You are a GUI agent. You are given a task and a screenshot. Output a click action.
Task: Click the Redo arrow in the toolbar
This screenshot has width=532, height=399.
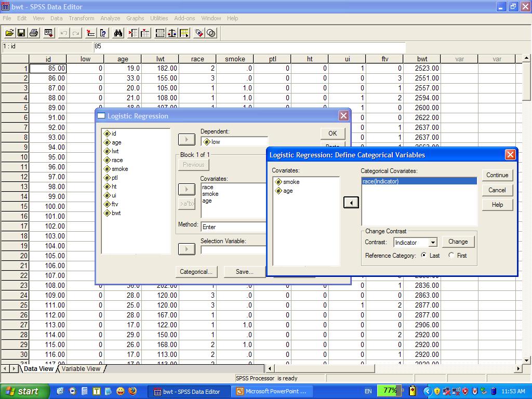point(76,33)
